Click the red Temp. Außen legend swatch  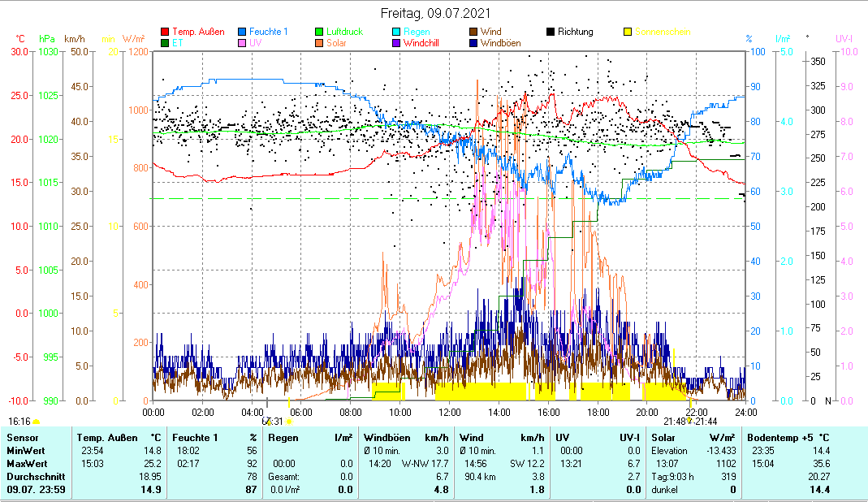(x=166, y=32)
